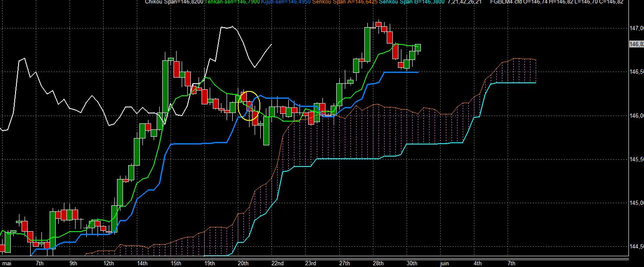Click the Ichimoku parameters 7,21,42,26,21
644x267 pixels.
465,2
